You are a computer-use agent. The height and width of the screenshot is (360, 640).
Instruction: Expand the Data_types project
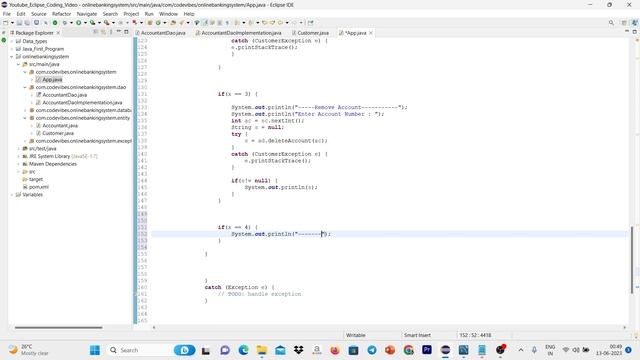pyautogui.click(x=12, y=41)
